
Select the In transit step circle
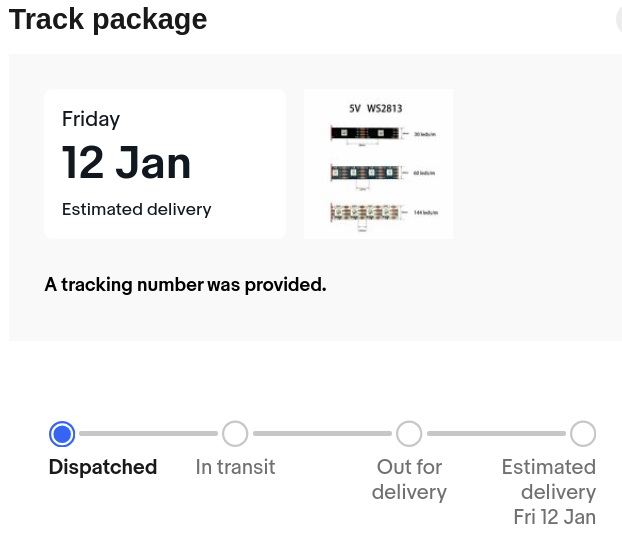pyautogui.click(x=235, y=434)
